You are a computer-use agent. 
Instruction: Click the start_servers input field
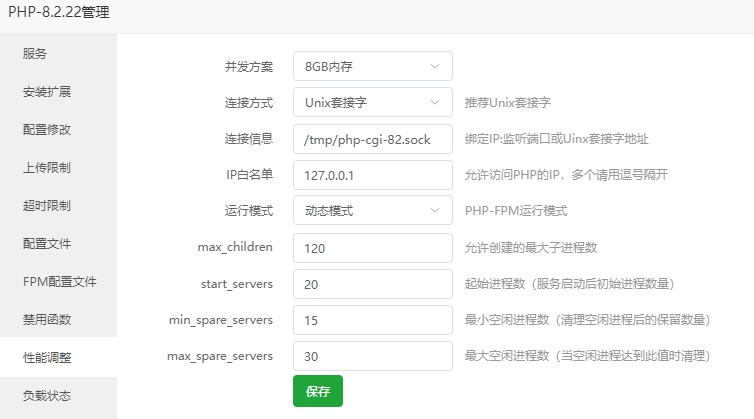[373, 284]
